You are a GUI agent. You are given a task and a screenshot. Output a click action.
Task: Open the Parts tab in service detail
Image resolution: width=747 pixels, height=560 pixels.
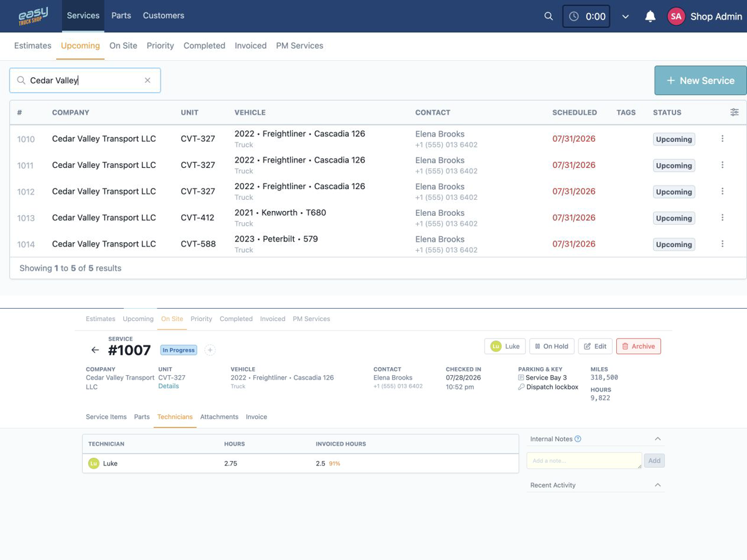[x=142, y=417]
